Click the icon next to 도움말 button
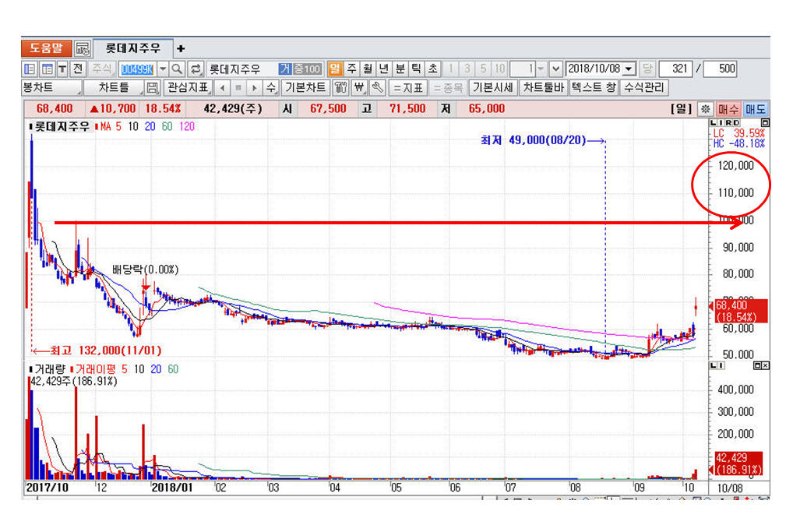This screenshot has width=786, height=532. pyautogui.click(x=83, y=48)
